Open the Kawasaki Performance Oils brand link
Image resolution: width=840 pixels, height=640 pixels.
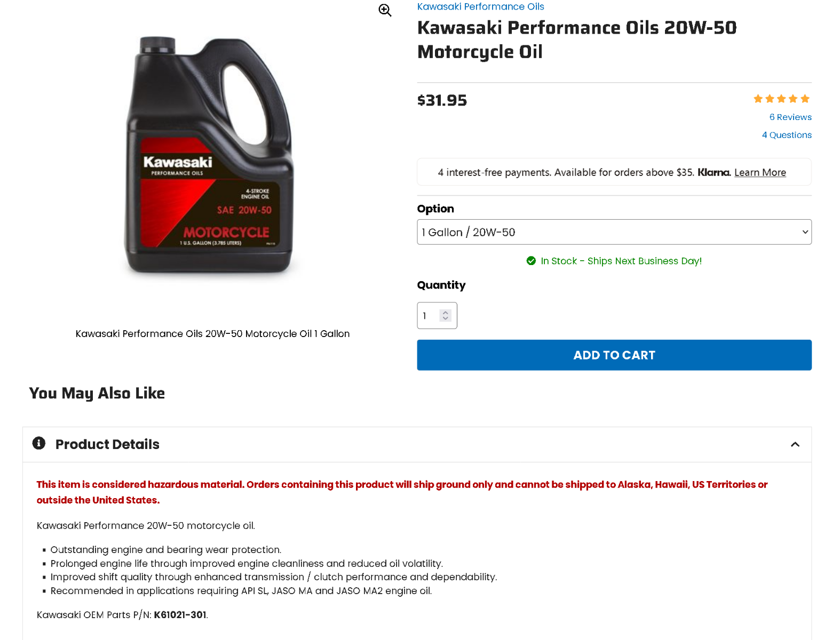(480, 6)
